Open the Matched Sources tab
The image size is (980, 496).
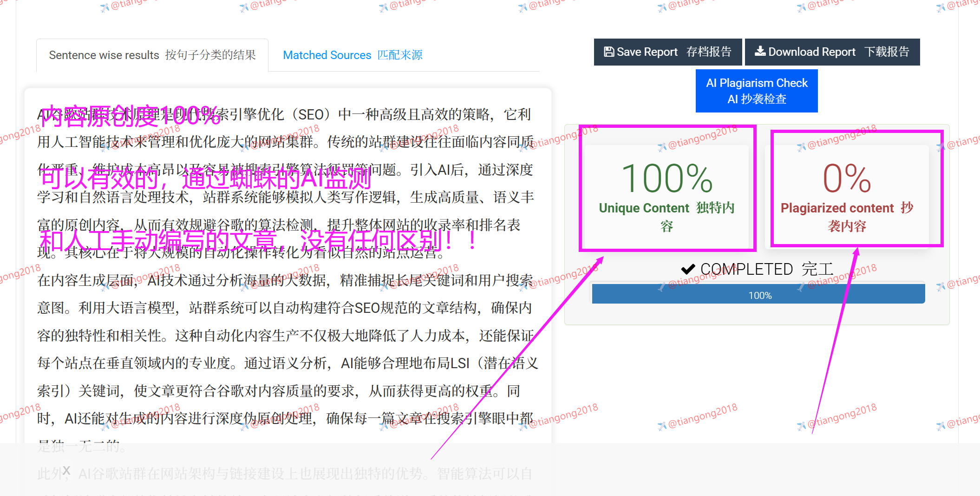[353, 55]
